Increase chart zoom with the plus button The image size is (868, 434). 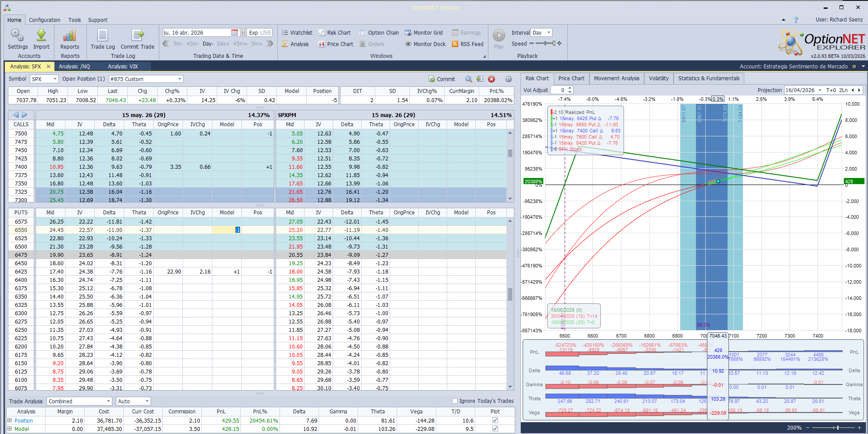(x=858, y=427)
